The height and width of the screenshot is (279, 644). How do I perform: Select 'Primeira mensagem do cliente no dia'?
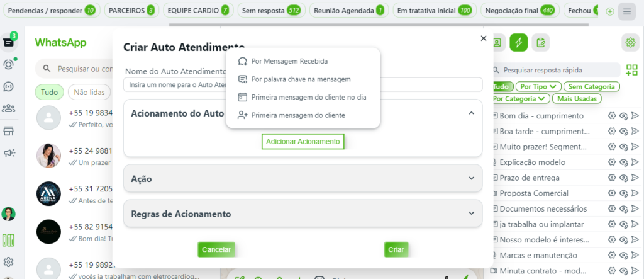pyautogui.click(x=308, y=97)
